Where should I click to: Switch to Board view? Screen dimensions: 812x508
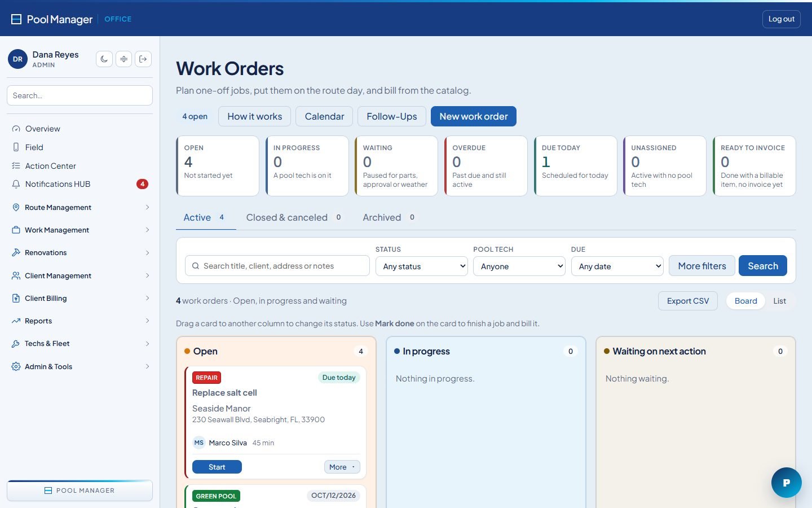coord(745,301)
